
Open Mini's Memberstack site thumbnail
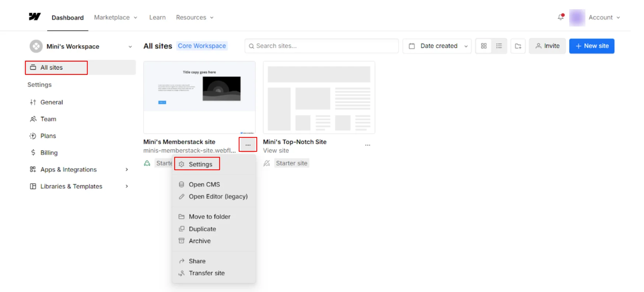click(x=199, y=97)
